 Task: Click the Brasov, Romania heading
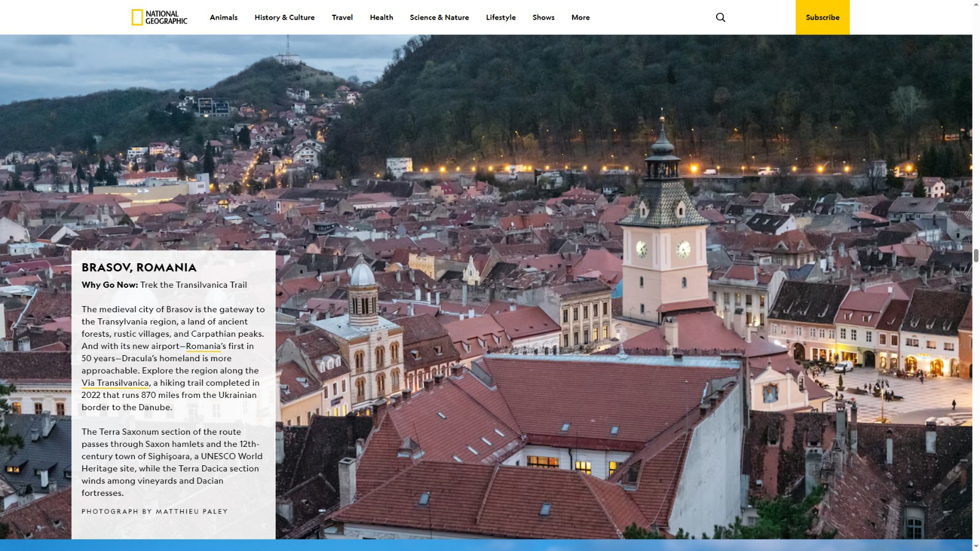pos(139,268)
